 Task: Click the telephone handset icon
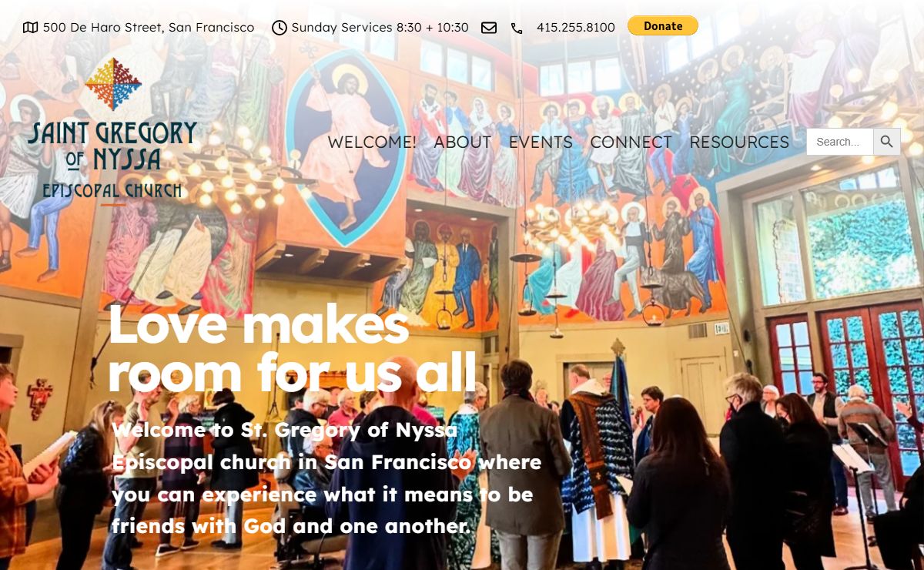coord(517,28)
